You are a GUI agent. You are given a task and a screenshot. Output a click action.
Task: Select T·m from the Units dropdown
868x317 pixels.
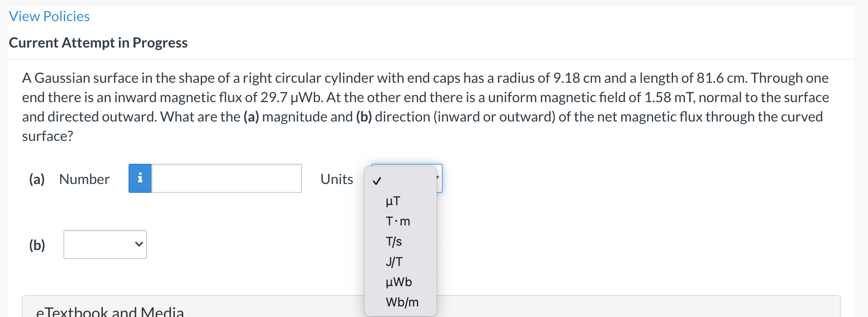397,221
